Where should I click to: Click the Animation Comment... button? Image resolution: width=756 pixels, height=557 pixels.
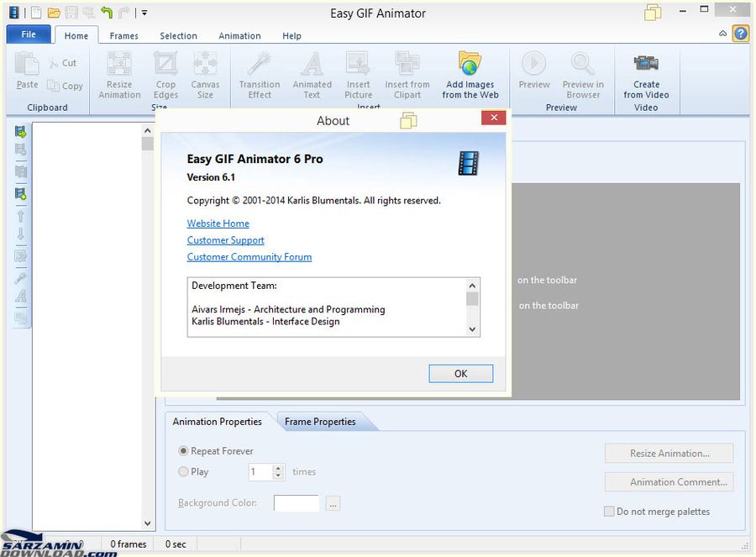click(669, 481)
